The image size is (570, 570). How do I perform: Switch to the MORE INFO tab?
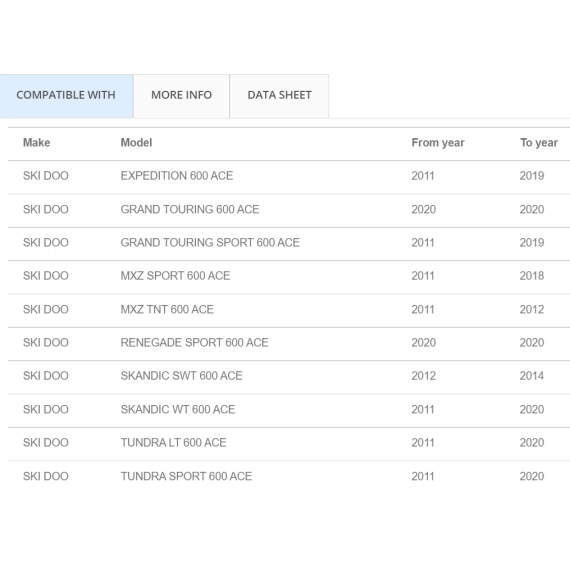pos(181,96)
